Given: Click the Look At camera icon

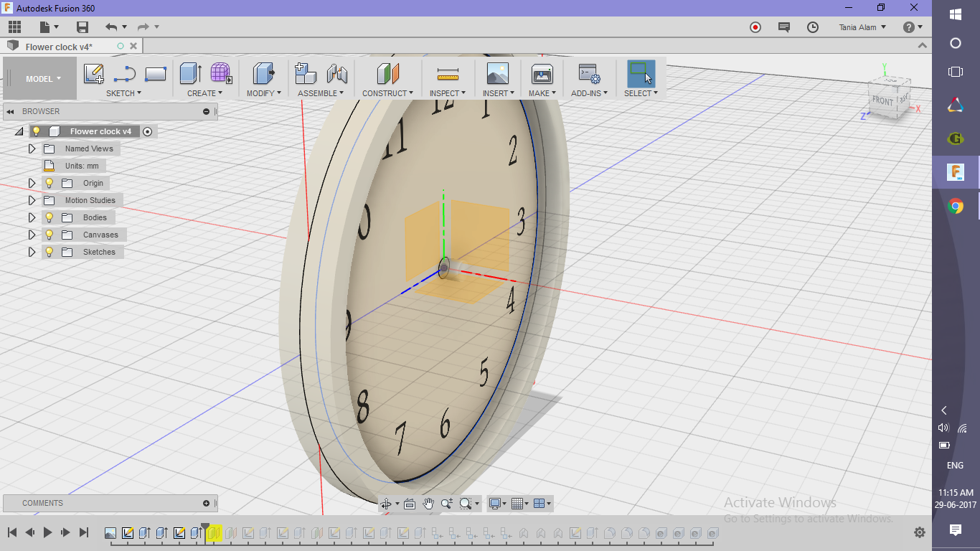Looking at the screenshot, I should (x=410, y=504).
